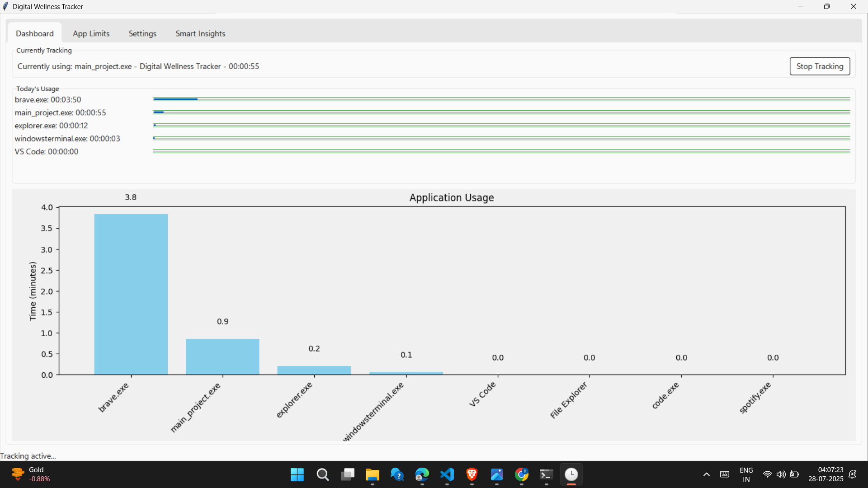
Task: Switch to the Dashboard tab
Action: pos(35,33)
